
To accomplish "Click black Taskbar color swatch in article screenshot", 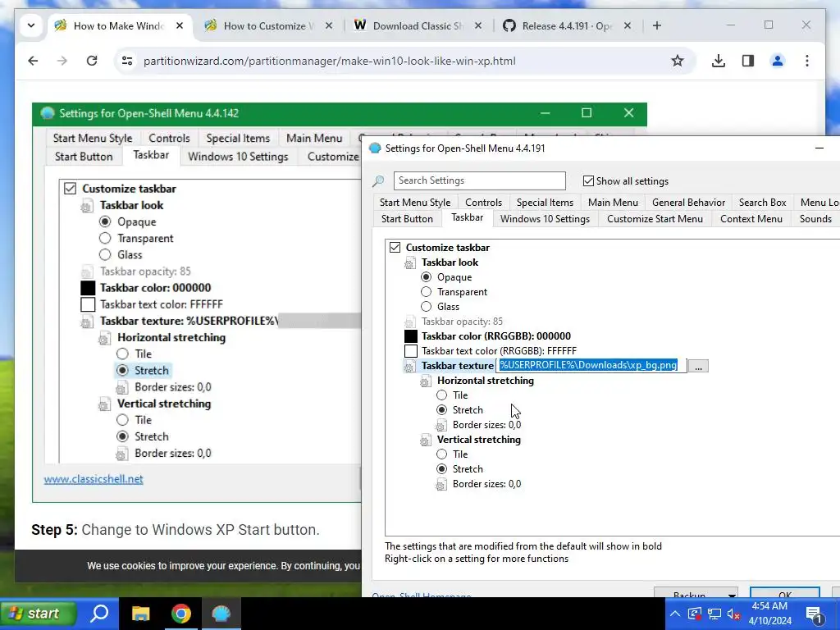I will 88,288.
